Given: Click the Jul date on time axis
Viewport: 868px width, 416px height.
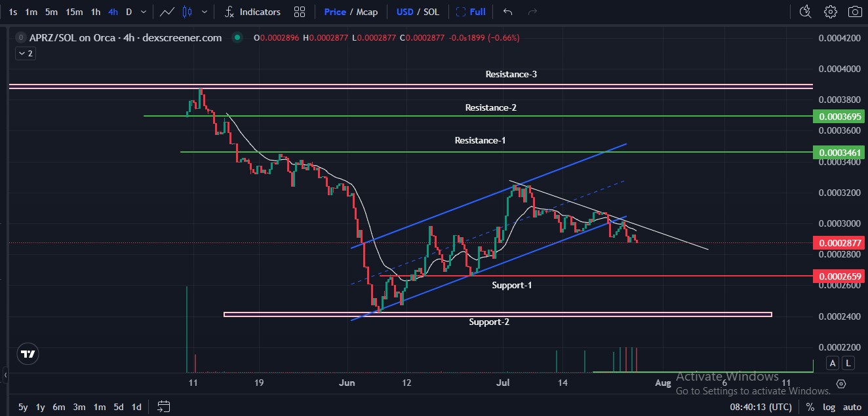Looking at the screenshot, I should pyautogui.click(x=503, y=383).
